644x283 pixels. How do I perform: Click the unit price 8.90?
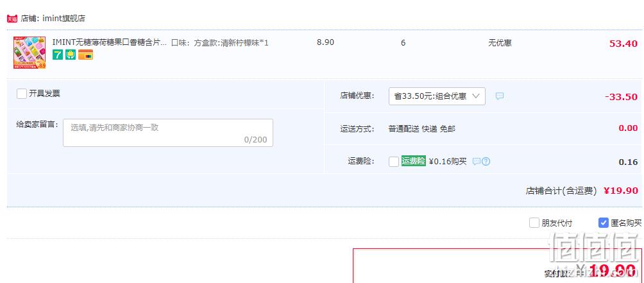(x=325, y=42)
